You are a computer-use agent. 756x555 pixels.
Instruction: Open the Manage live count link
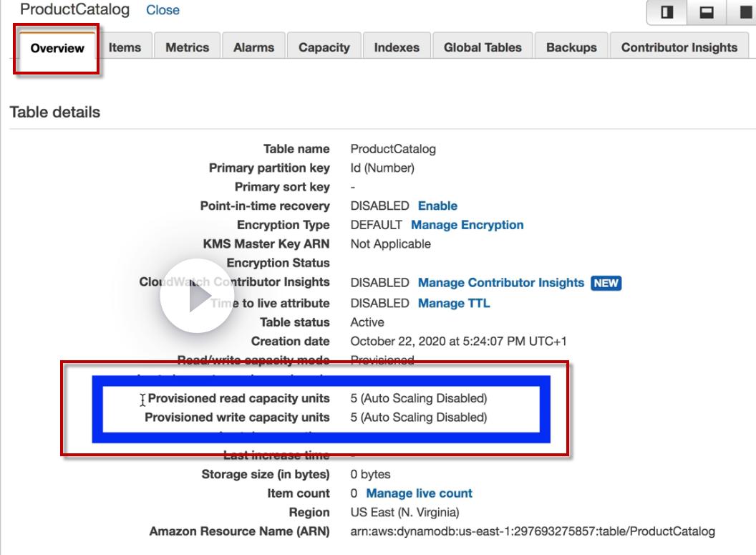click(x=419, y=493)
